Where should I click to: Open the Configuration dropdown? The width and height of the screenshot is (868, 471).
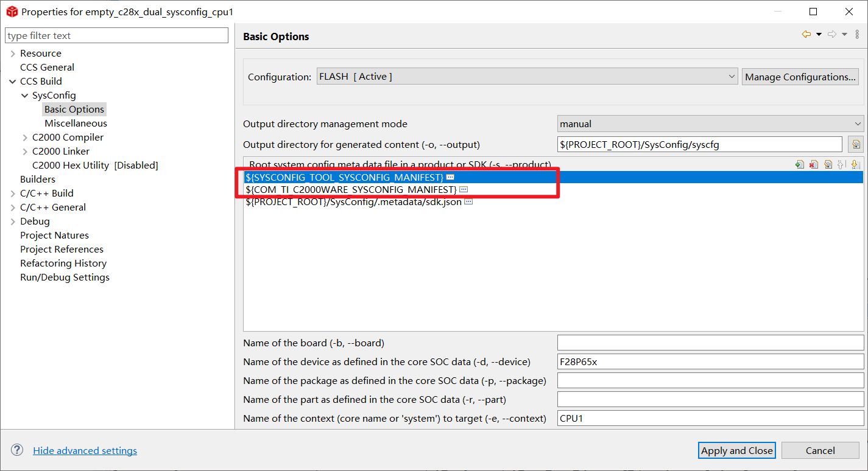tap(528, 77)
